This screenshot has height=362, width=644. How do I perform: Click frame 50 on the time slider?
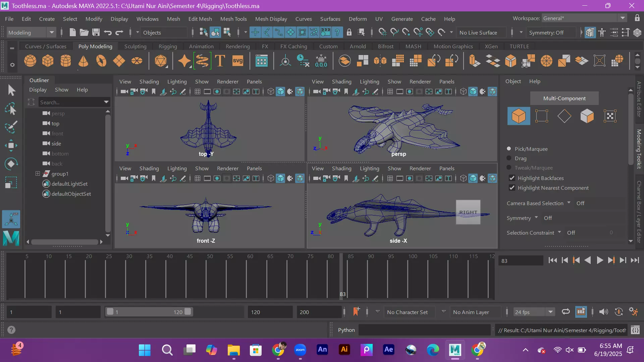click(206, 277)
